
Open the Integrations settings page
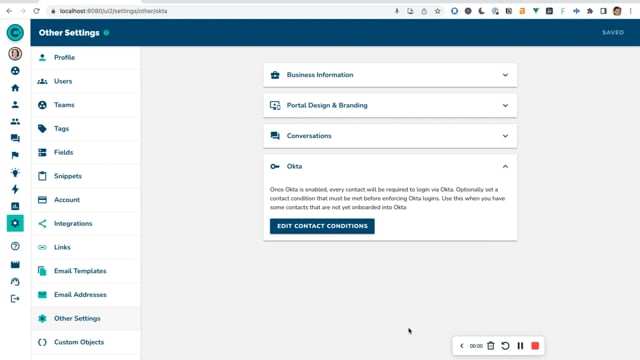pyautogui.click(x=86, y=223)
